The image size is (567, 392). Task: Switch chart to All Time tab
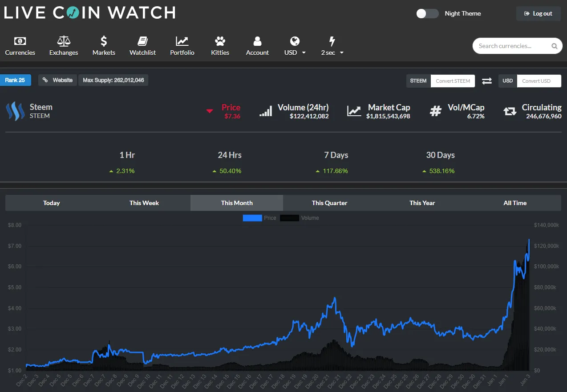tap(515, 203)
